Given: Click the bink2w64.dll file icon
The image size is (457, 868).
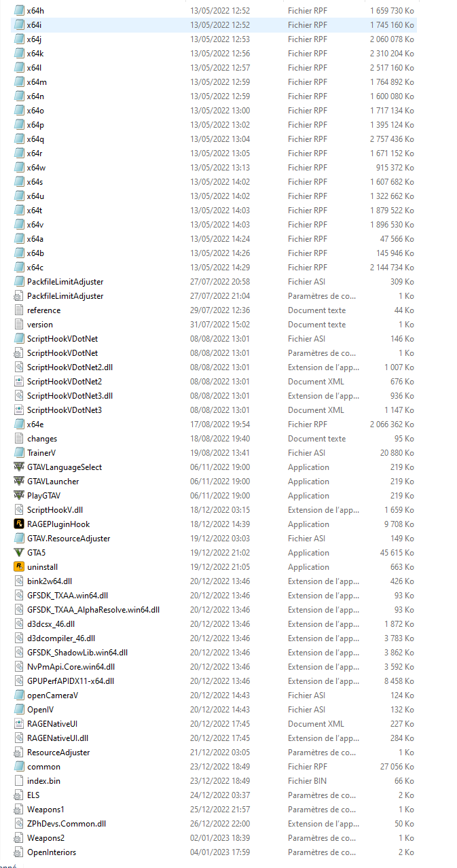Looking at the screenshot, I should (x=19, y=581).
